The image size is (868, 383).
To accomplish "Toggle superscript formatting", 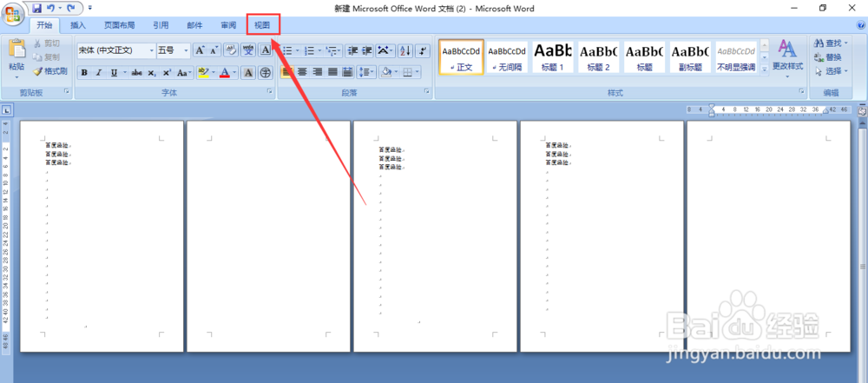I will (x=166, y=73).
